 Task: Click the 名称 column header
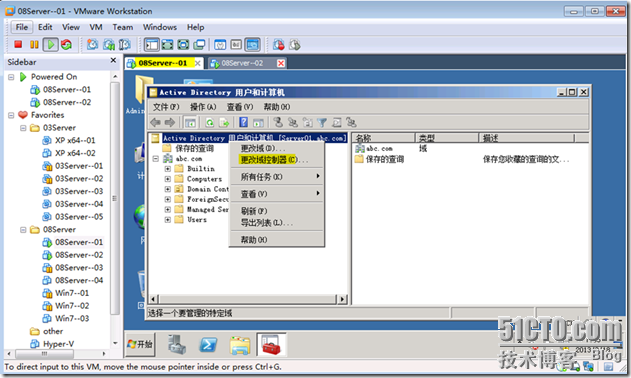(384, 138)
